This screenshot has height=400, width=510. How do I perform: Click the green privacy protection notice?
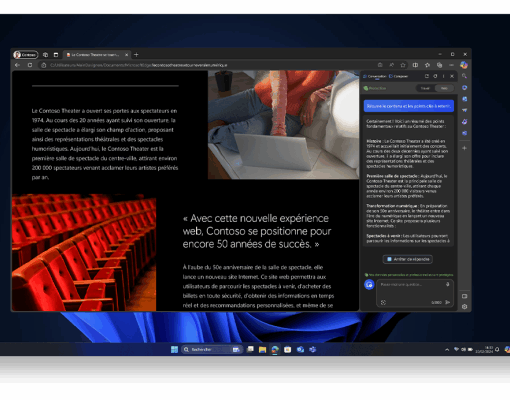pyautogui.click(x=409, y=275)
